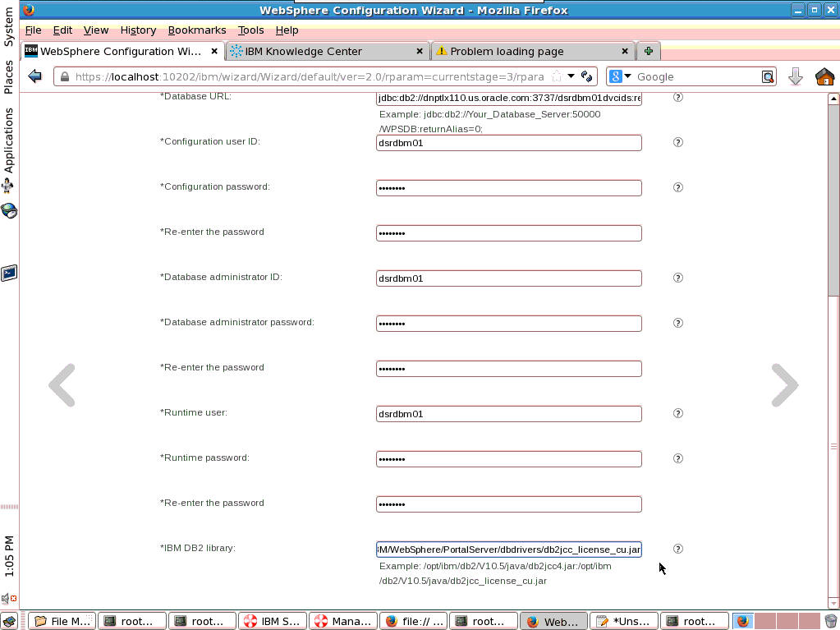840x630 pixels.
Task: Close the IBM Knowledge Center tab
Action: click(x=420, y=51)
